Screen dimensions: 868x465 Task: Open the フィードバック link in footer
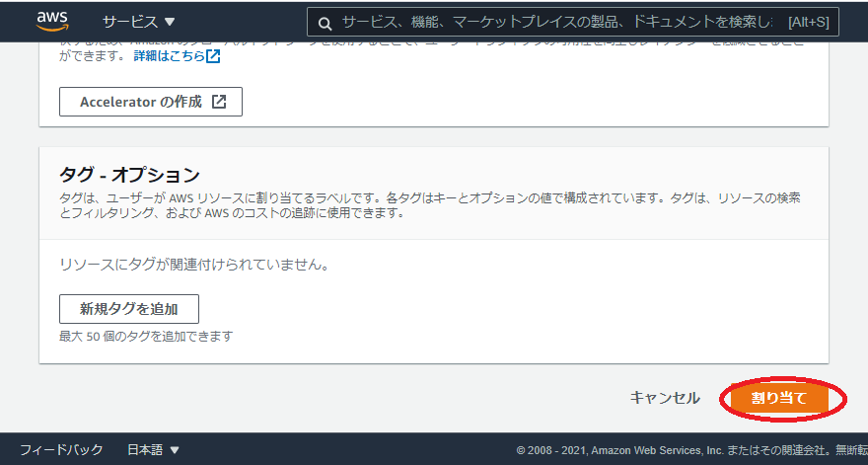tap(61, 449)
